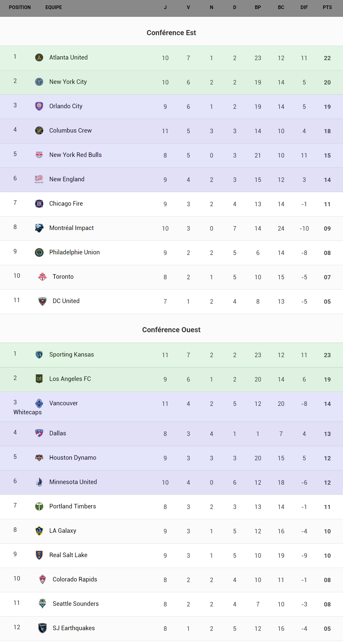This screenshot has width=343, height=644.
Task: Click the EQUIPE column header
Action: [54, 7]
